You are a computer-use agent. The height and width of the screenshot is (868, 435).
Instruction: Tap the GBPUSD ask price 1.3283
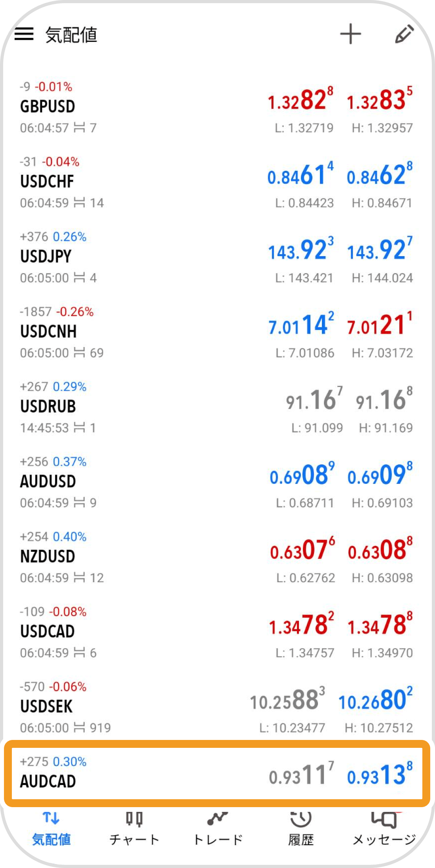click(380, 99)
